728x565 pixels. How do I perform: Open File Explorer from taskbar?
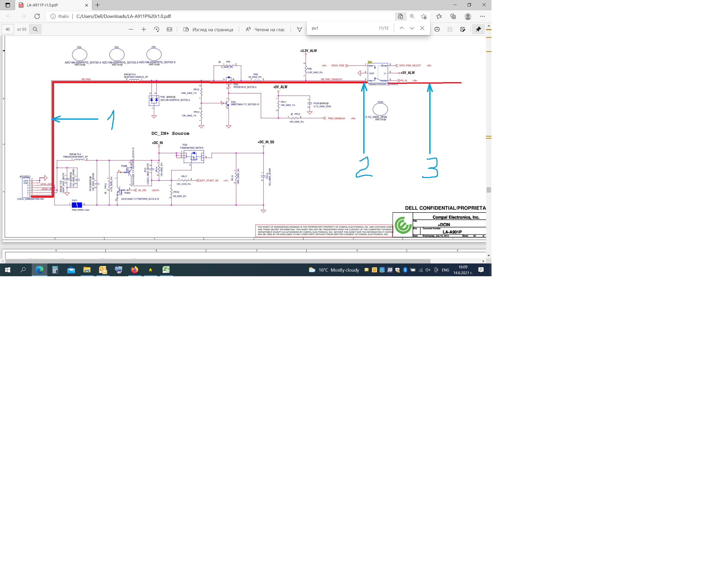pyautogui.click(x=87, y=270)
